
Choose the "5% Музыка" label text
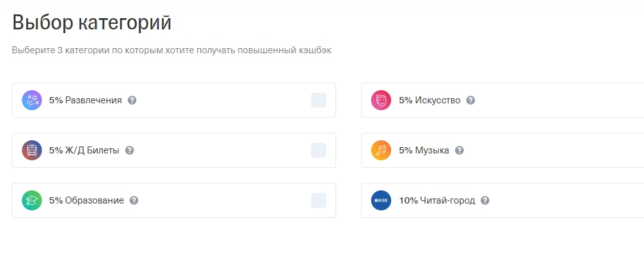click(x=424, y=150)
